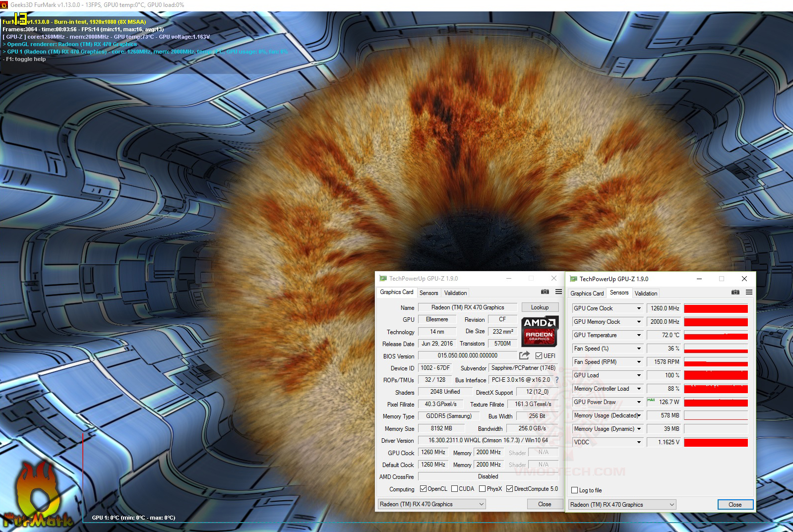Switch to Validation tab in left GPU-Z window
Screen dimensions: 793x532
455,293
